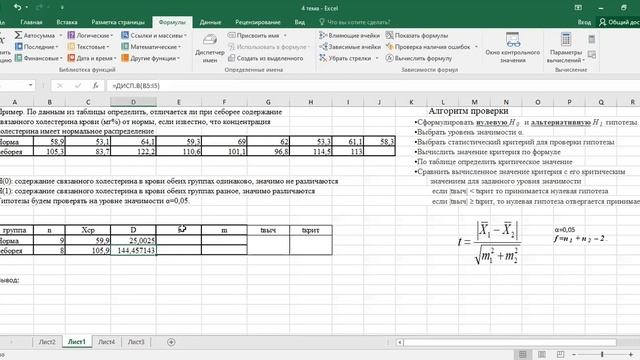Zoom out with the minus button
The width and height of the screenshot is (640, 360).
573,354
